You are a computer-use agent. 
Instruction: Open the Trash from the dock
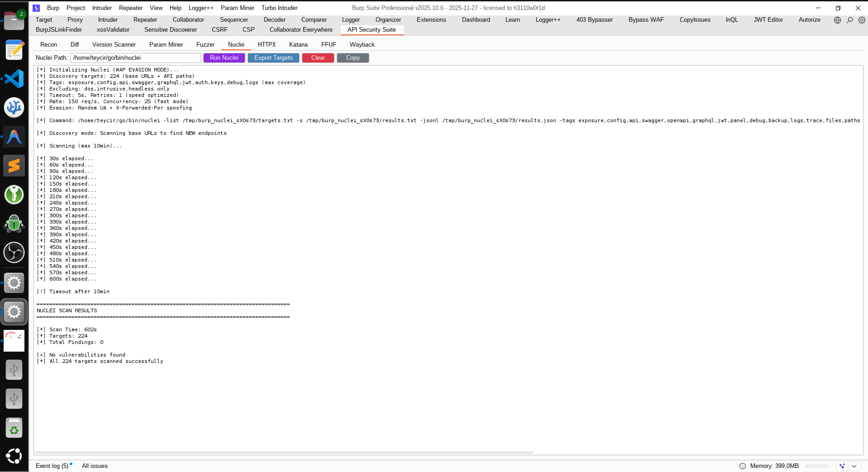pyautogui.click(x=14, y=428)
